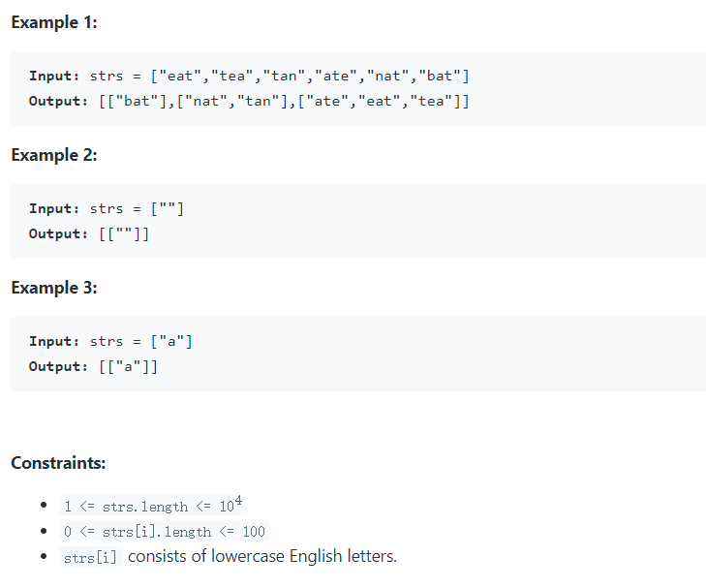Screen dimensions: 706x588
Task: Click the bold Input label in Example 2
Action: (54, 209)
